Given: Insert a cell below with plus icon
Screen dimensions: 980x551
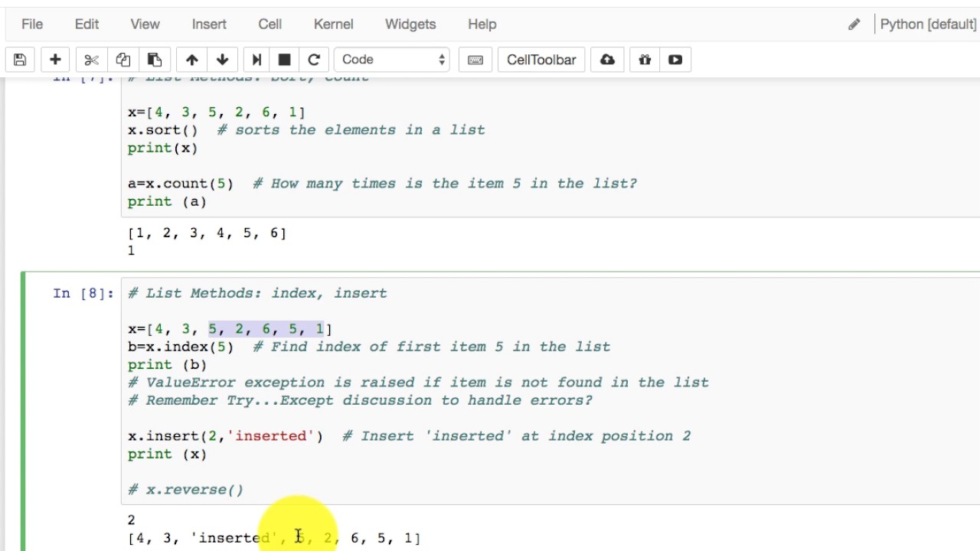Looking at the screenshot, I should (55, 60).
